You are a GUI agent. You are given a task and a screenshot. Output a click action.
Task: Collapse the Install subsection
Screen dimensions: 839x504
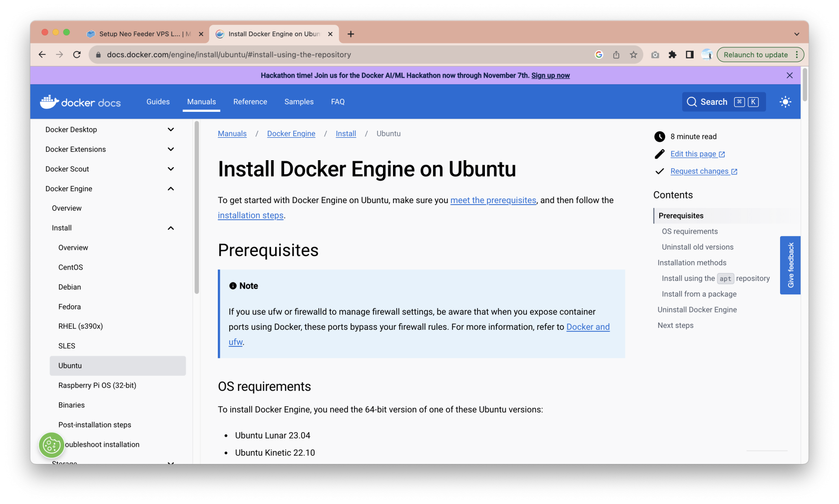171,228
